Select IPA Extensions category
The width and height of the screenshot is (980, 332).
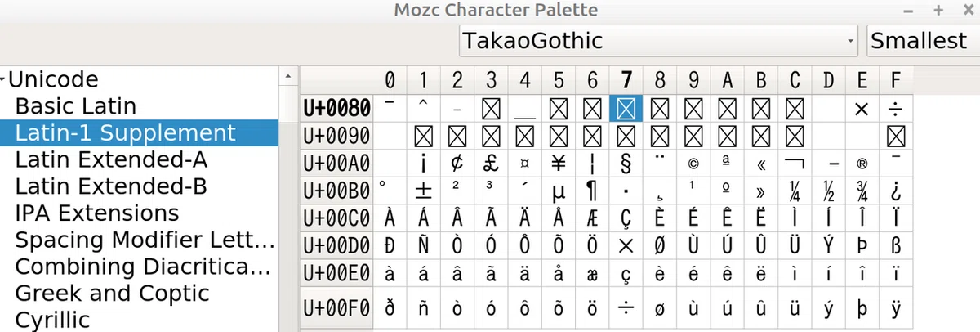[97, 213]
